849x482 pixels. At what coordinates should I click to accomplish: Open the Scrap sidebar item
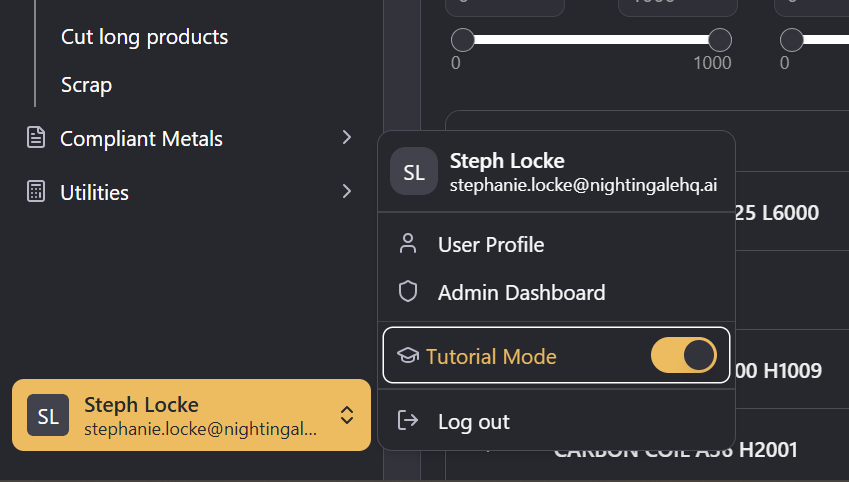(86, 85)
